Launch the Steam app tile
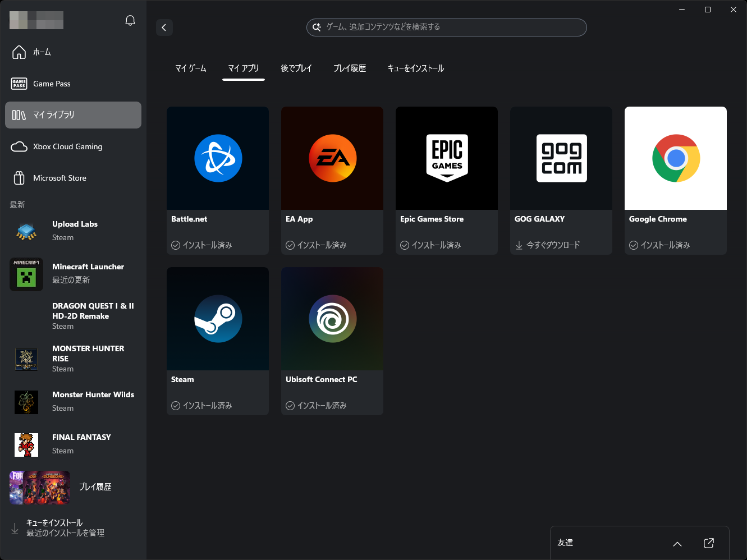Image resolution: width=747 pixels, height=560 pixels. (x=217, y=318)
